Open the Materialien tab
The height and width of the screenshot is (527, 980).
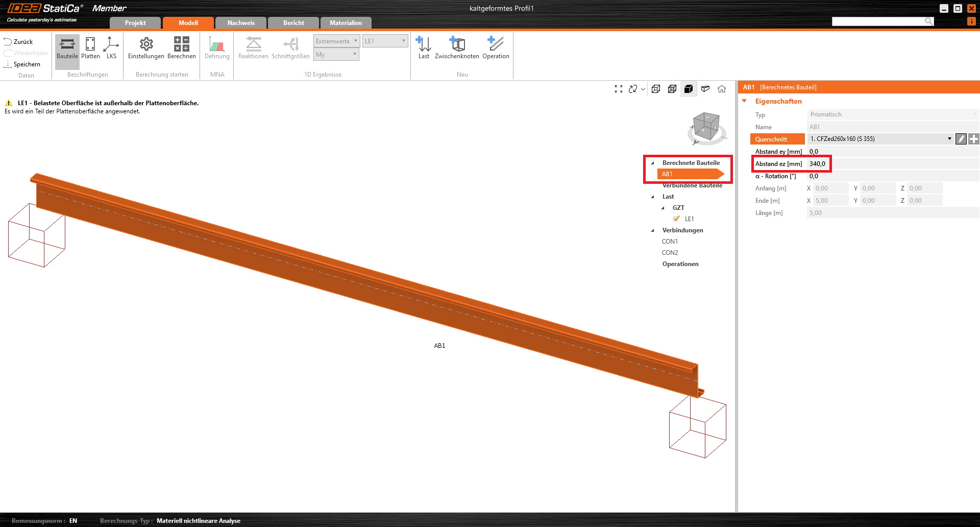point(346,23)
